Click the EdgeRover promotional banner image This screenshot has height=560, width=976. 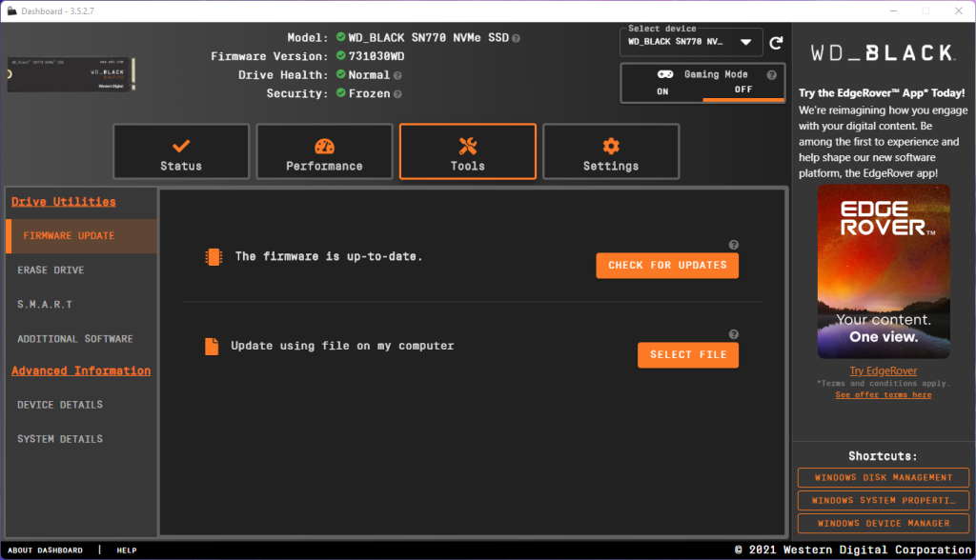click(x=884, y=271)
